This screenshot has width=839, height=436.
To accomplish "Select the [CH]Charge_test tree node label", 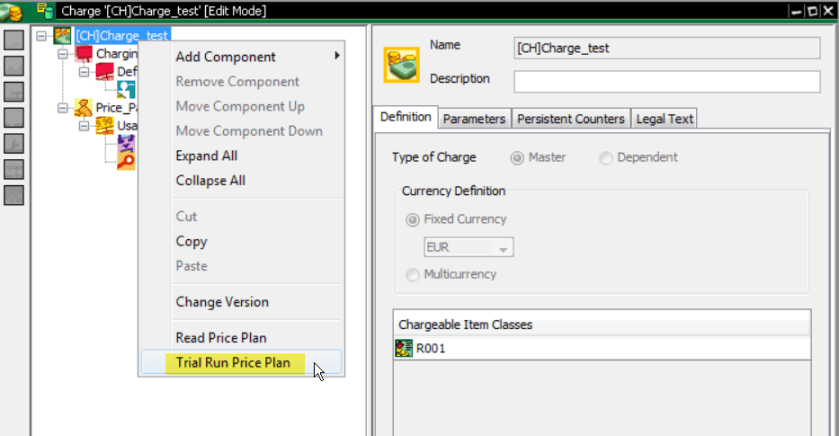I will [123, 36].
